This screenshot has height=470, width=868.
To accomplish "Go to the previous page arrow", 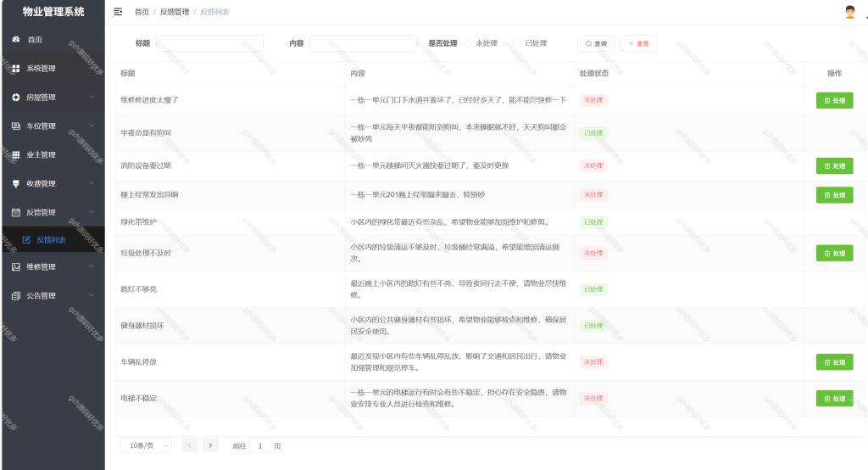I will point(189,445).
